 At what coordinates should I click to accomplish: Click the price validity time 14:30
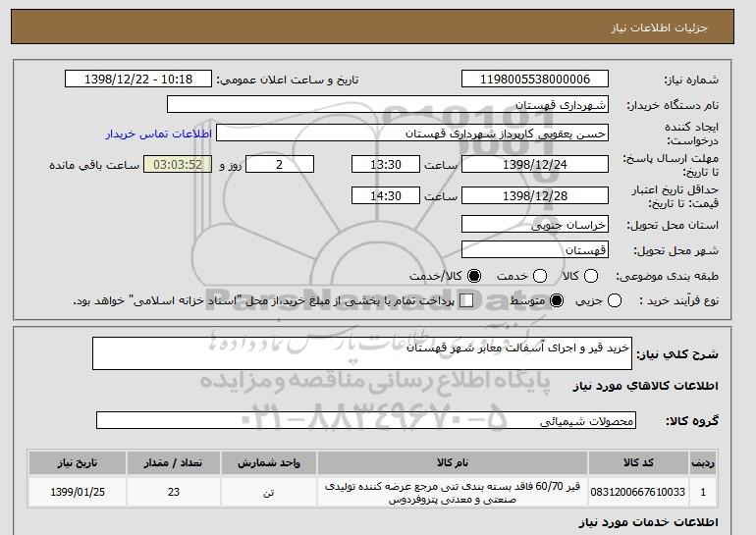coord(386,195)
